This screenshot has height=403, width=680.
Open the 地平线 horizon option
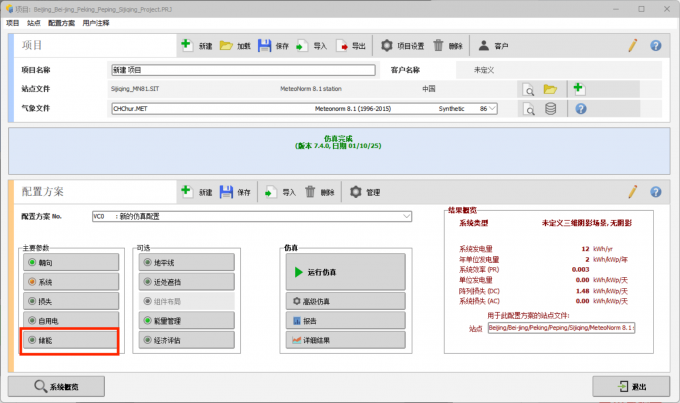[186, 262]
